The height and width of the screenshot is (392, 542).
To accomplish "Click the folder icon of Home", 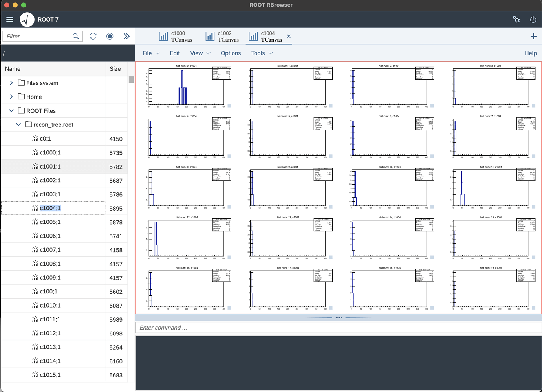I will tap(22, 97).
